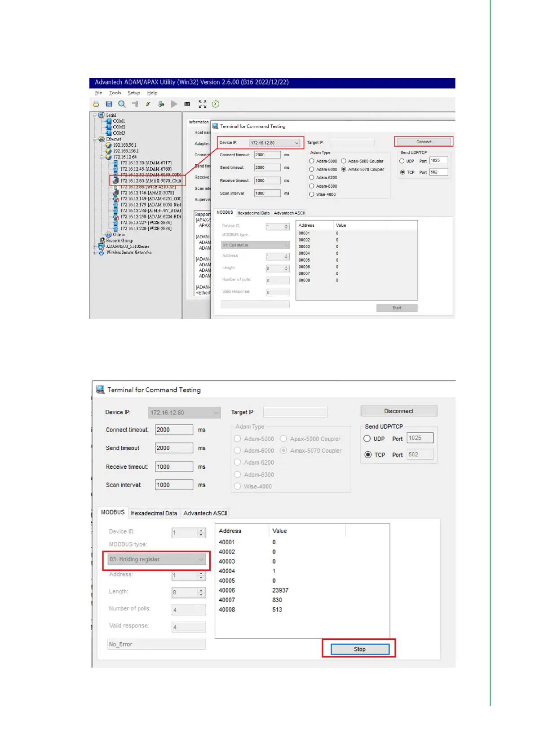Choose Wise-4000 type in upper dialog
Viewport: 535px width, 756px height.
(x=312, y=194)
